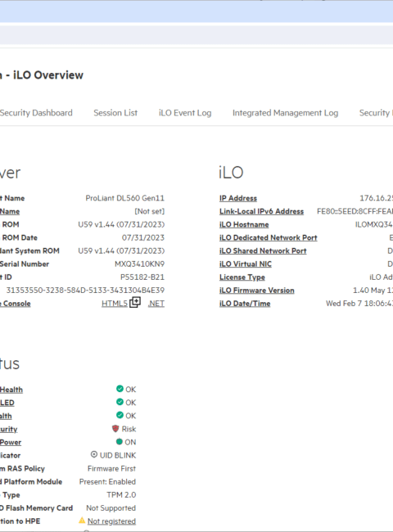This screenshot has width=393, height=532.
Task: Click the Not Supported flash card value
Action: click(x=111, y=508)
